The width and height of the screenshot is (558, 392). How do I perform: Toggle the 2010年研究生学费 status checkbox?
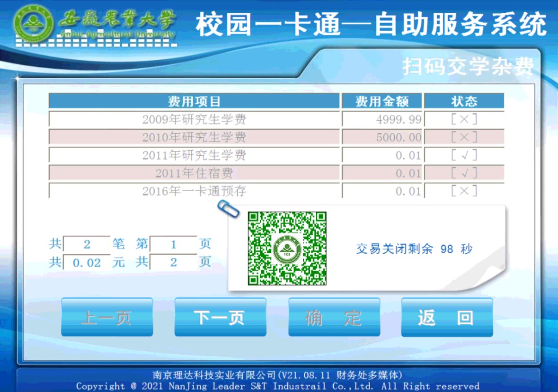(463, 137)
